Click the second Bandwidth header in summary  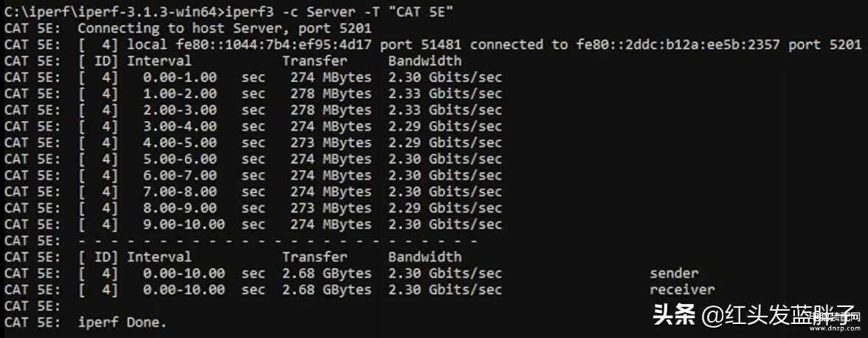pos(424,257)
